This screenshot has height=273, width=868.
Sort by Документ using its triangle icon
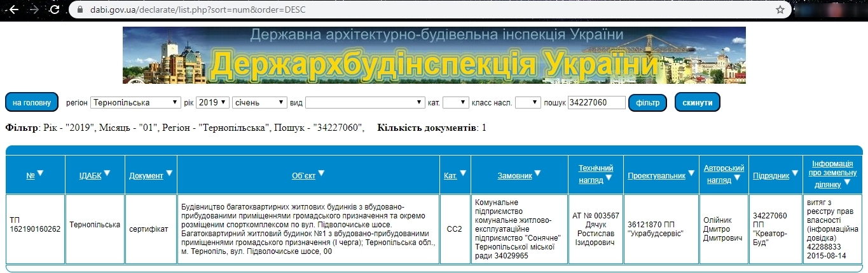coord(169,173)
